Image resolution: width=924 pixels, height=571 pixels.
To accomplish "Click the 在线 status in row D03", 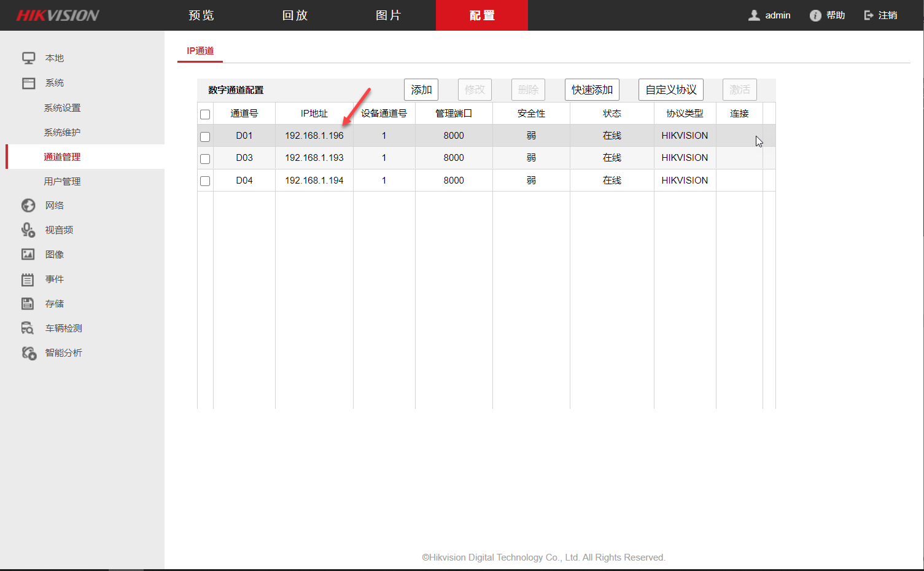I will 612,158.
